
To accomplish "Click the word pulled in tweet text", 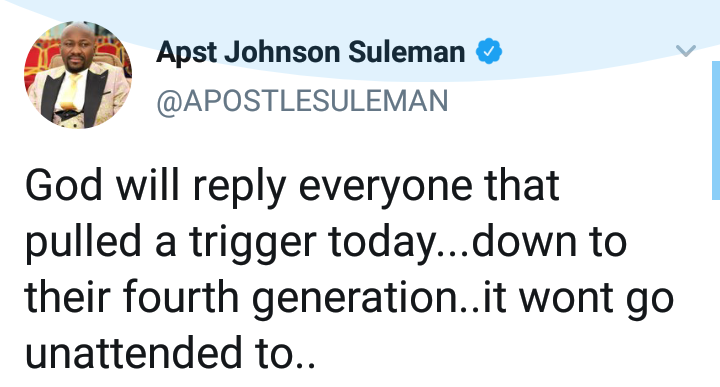I will (83, 243).
